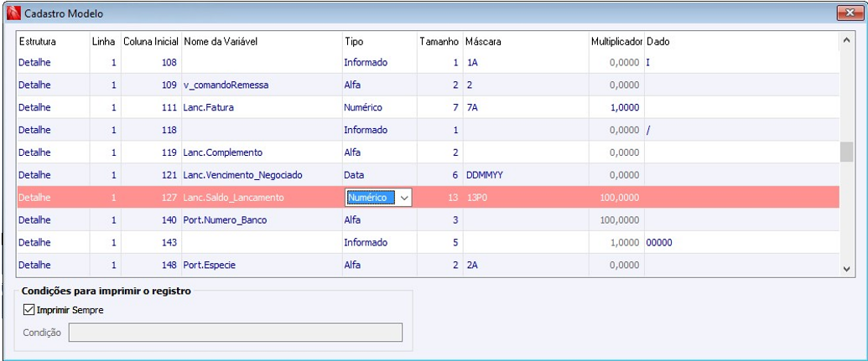Click Coluna Inicial cell 109
Screen dimensions: 868x361
click(x=151, y=85)
